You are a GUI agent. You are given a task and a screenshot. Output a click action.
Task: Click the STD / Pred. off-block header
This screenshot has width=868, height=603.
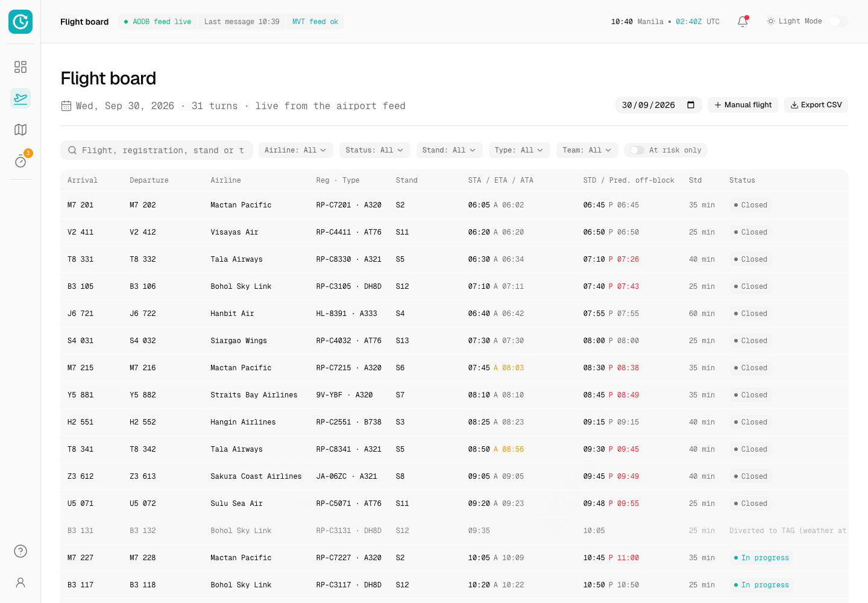(x=629, y=180)
